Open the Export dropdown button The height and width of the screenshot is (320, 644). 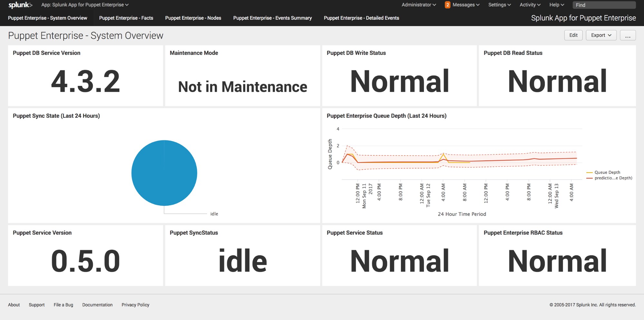coord(601,35)
